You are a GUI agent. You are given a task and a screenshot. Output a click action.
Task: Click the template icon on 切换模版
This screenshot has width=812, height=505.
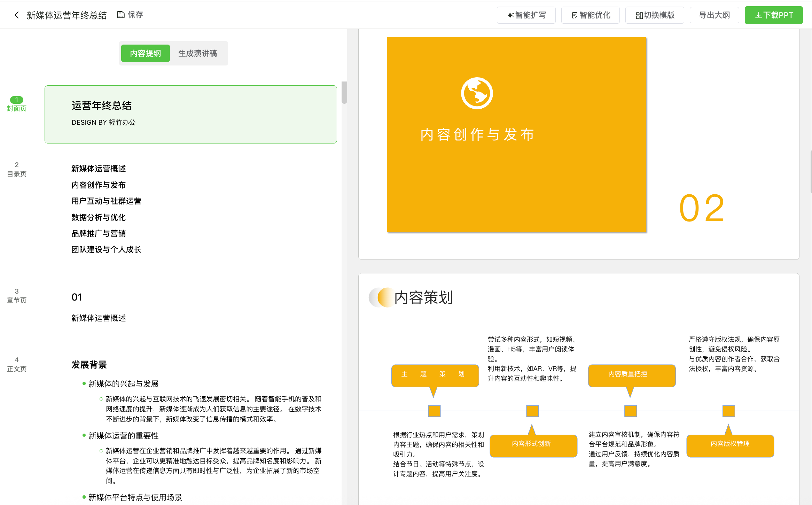(639, 15)
